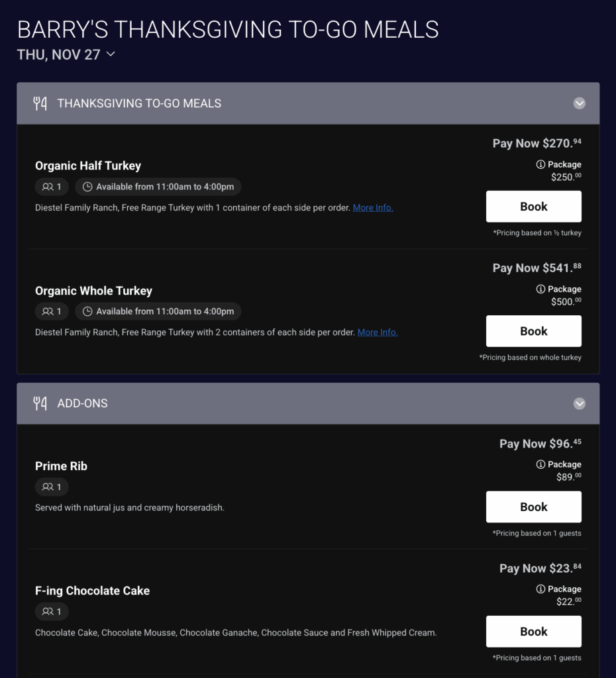Collapse the Thanksgiving To-Go Meals section
Image resolution: width=616 pixels, height=678 pixels.
point(580,103)
